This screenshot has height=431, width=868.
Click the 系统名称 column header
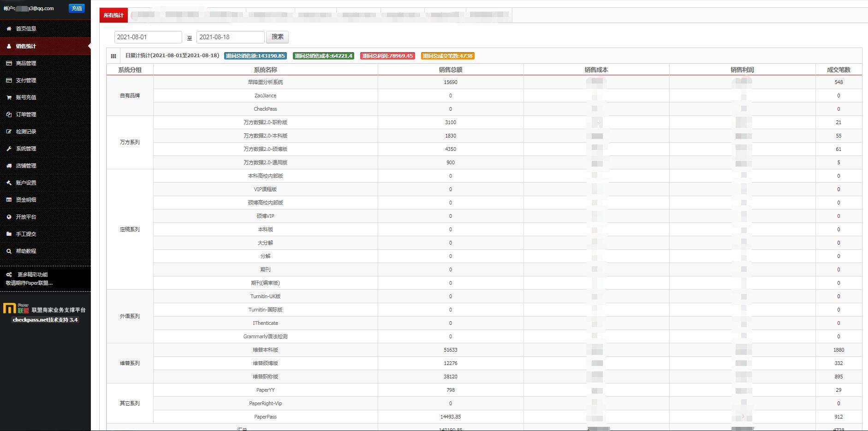tap(266, 70)
